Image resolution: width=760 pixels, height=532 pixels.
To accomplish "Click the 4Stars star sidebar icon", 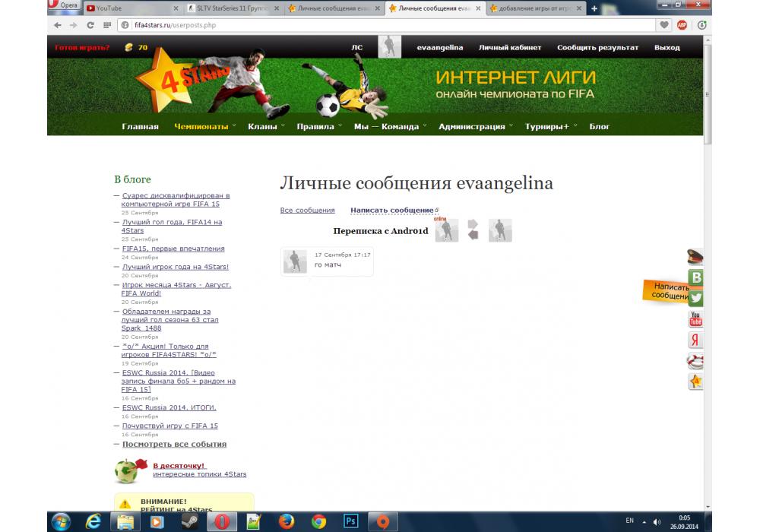I will (695, 382).
